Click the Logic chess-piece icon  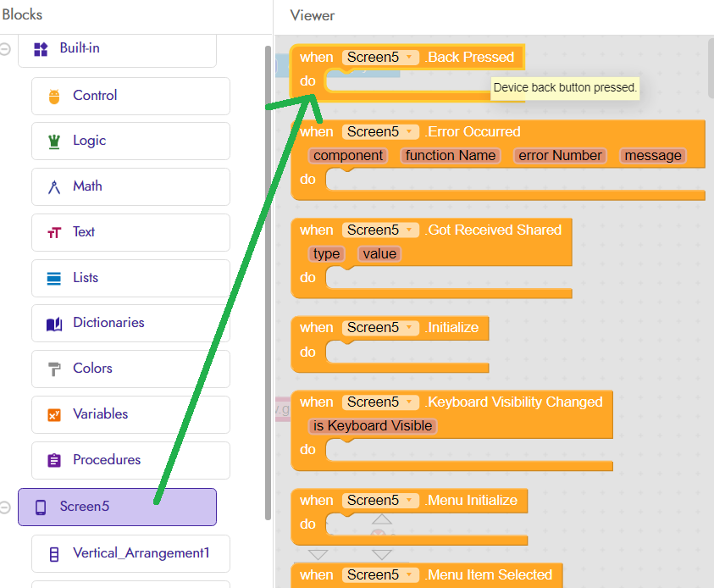click(x=54, y=141)
